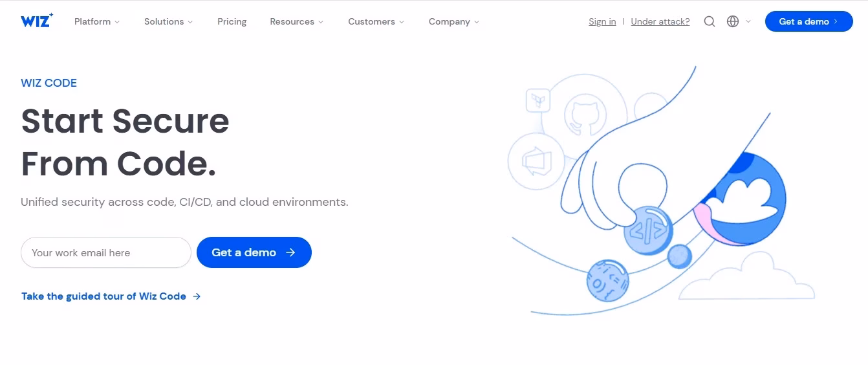The image size is (868, 365).
Task: Expand the language selector chevron
Action: pos(748,21)
